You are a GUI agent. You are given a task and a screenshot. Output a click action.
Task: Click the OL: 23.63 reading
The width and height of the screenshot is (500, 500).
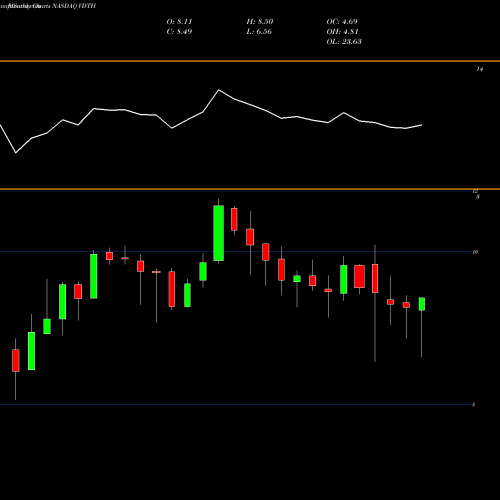(x=344, y=42)
